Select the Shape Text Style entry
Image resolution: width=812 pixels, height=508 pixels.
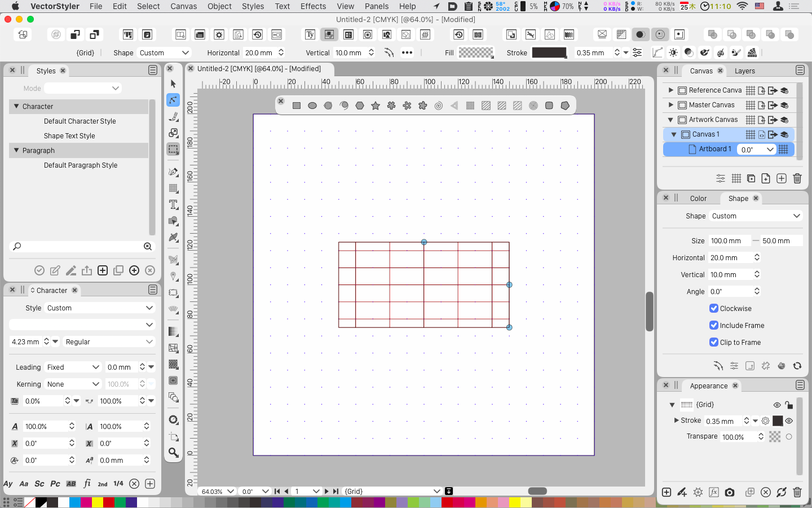pos(69,135)
